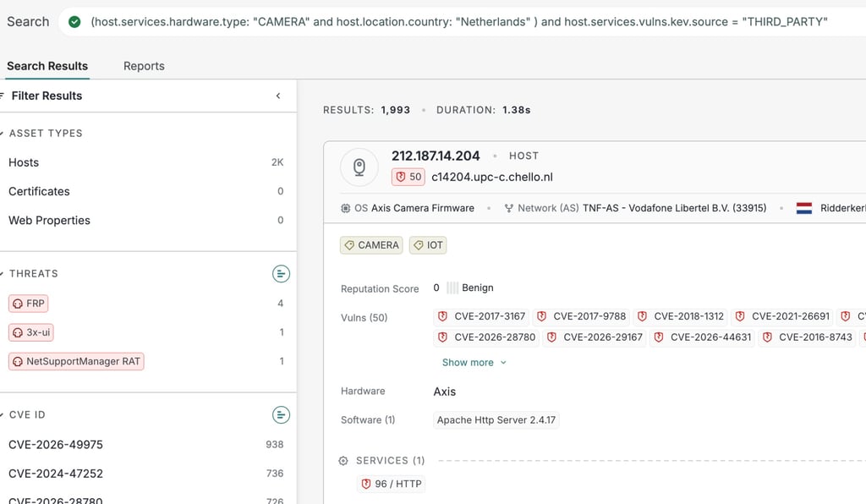Open the Reports tab

point(144,66)
